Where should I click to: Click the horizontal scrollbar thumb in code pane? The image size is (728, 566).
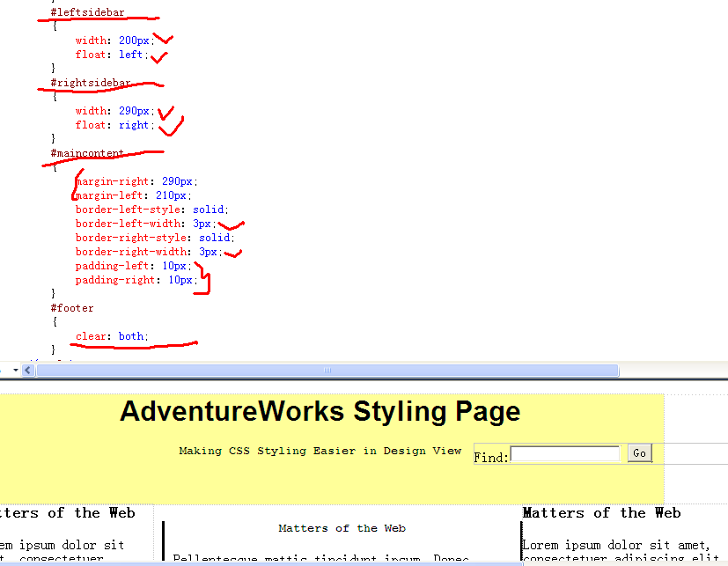[326, 371]
